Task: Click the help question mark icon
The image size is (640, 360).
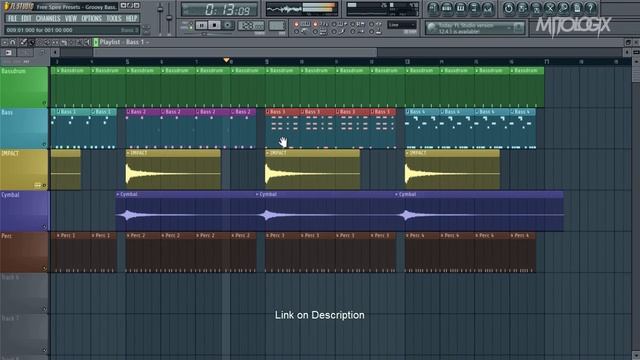Action: 591,8
